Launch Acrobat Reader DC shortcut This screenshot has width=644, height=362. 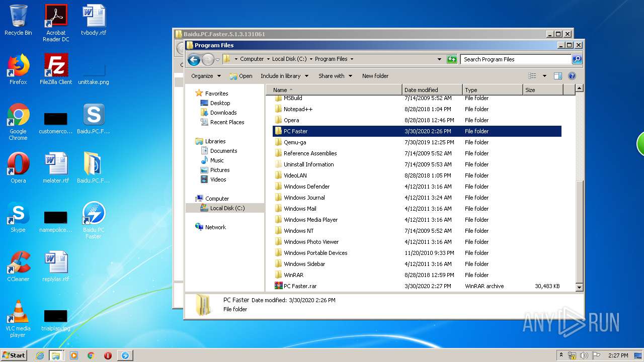tap(56, 23)
